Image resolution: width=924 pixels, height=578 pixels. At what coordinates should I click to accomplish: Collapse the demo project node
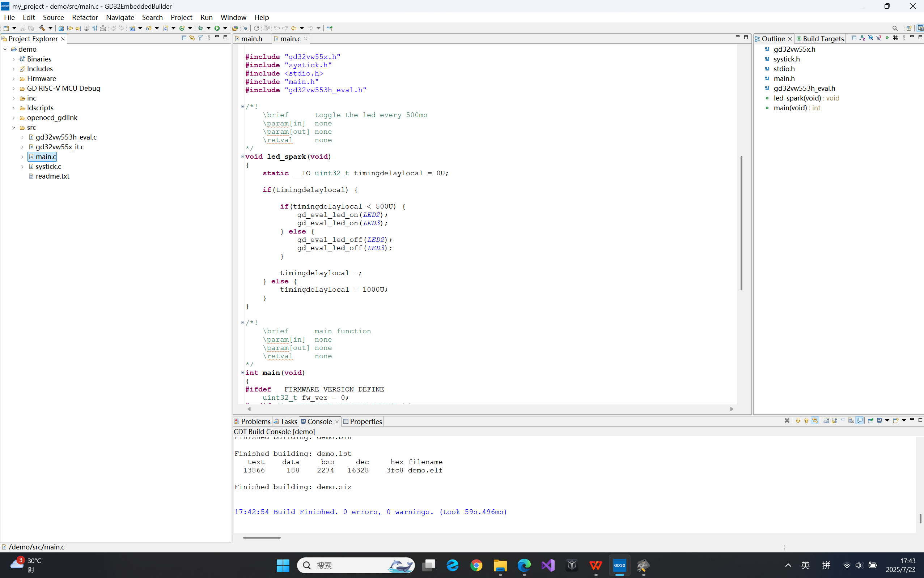click(x=5, y=49)
